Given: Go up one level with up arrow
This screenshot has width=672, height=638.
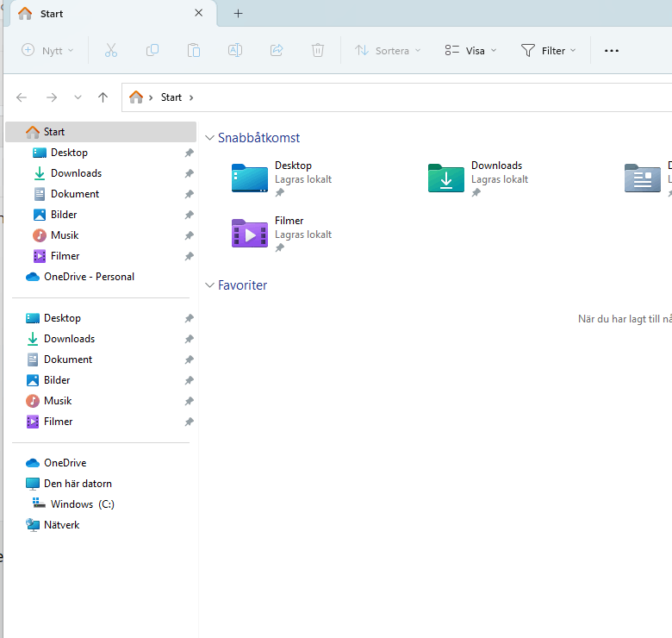Looking at the screenshot, I should 103,97.
